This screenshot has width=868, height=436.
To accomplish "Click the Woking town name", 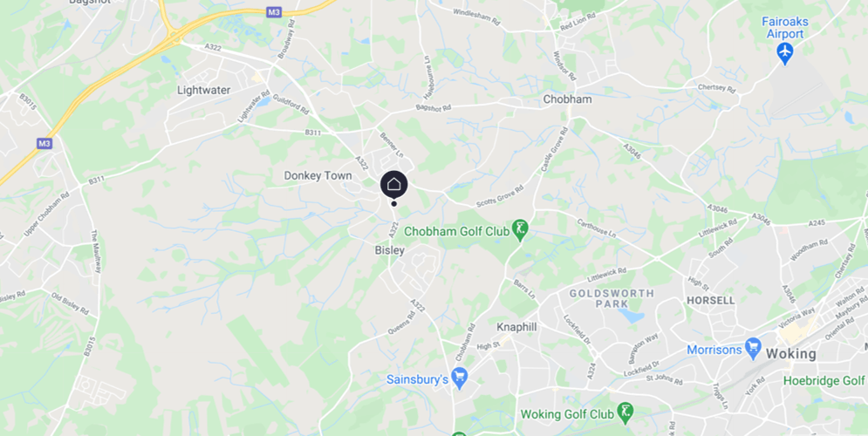I will tap(790, 354).
